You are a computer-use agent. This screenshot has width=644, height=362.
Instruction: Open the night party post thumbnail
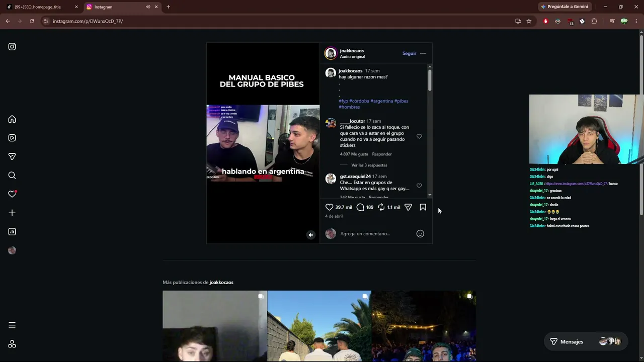click(424, 326)
